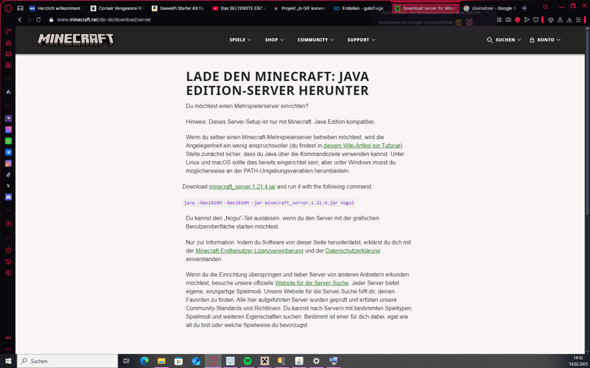Viewport: 590px width, 368px height.
Task: Open Minecraft launcher creeper icon in taskbar
Action: click(x=265, y=361)
